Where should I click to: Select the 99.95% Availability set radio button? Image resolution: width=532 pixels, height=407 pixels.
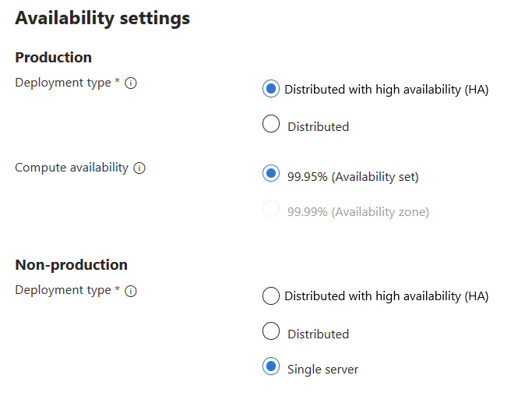click(x=271, y=175)
